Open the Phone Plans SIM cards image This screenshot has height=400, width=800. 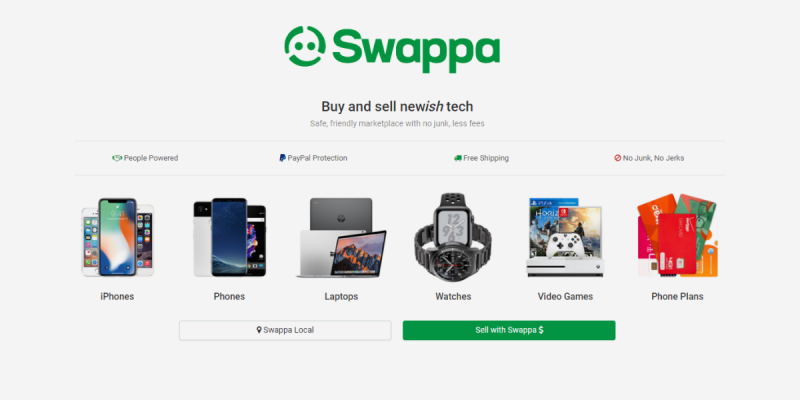(678, 235)
